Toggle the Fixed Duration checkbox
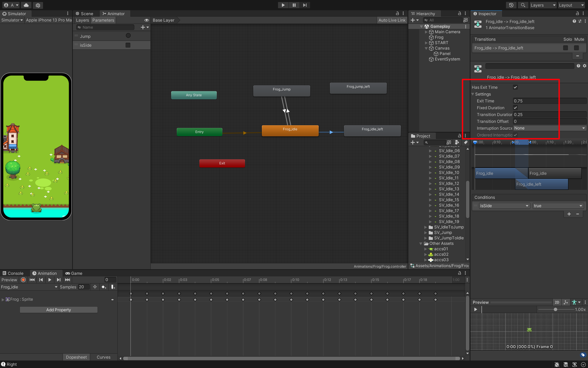This screenshot has height=368, width=588. [515, 108]
